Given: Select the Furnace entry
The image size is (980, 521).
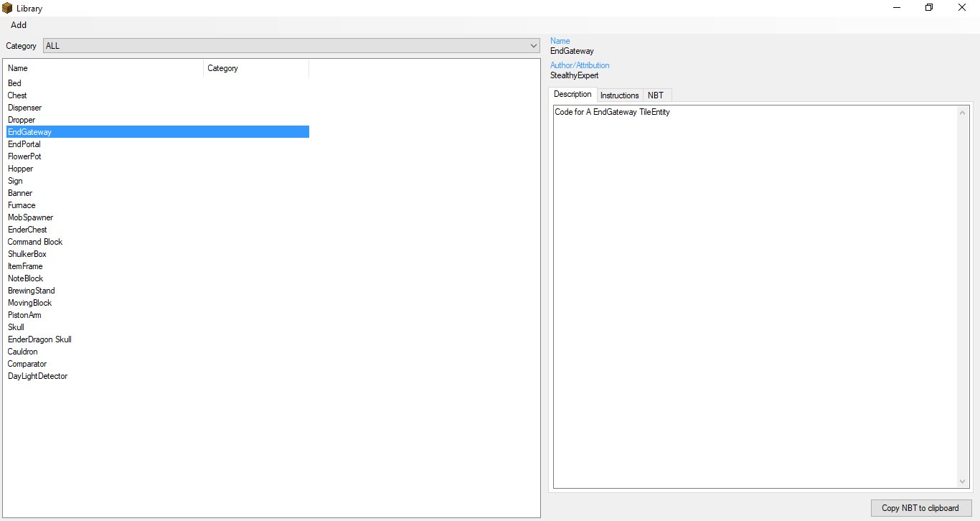Looking at the screenshot, I should 22,205.
